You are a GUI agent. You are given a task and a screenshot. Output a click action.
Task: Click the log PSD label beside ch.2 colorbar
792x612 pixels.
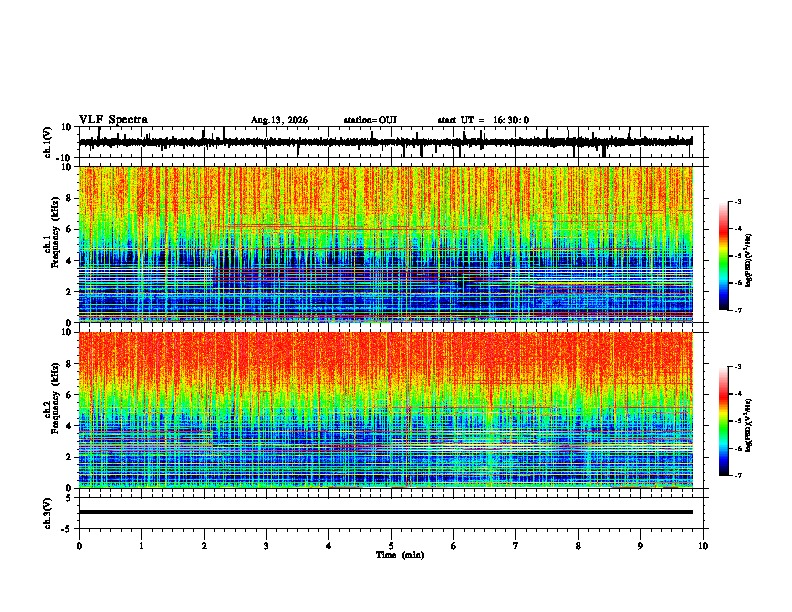click(x=748, y=425)
